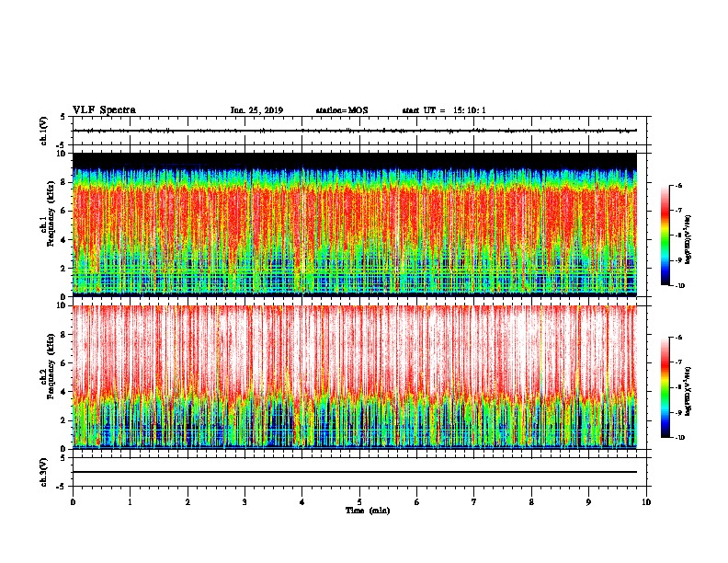The width and height of the screenshot is (728, 563).
Task: Click inside the ch.2 spectrogram panel
Action: (355, 377)
